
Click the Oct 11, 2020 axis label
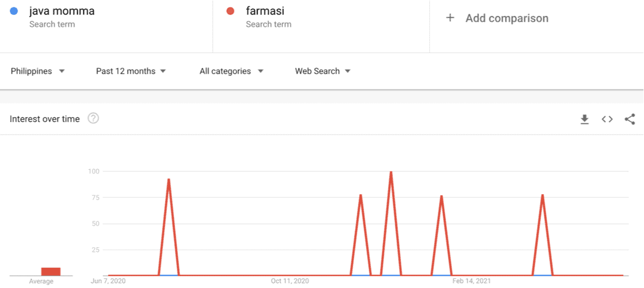coord(289,281)
